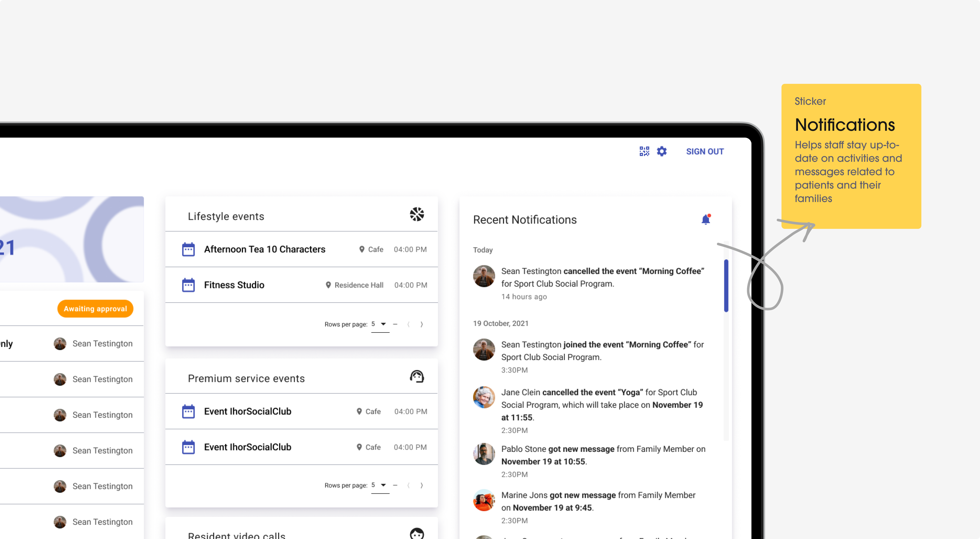Screen dimensions: 980x539
Task: Go to previous page of Premium service events
Action: pos(408,485)
